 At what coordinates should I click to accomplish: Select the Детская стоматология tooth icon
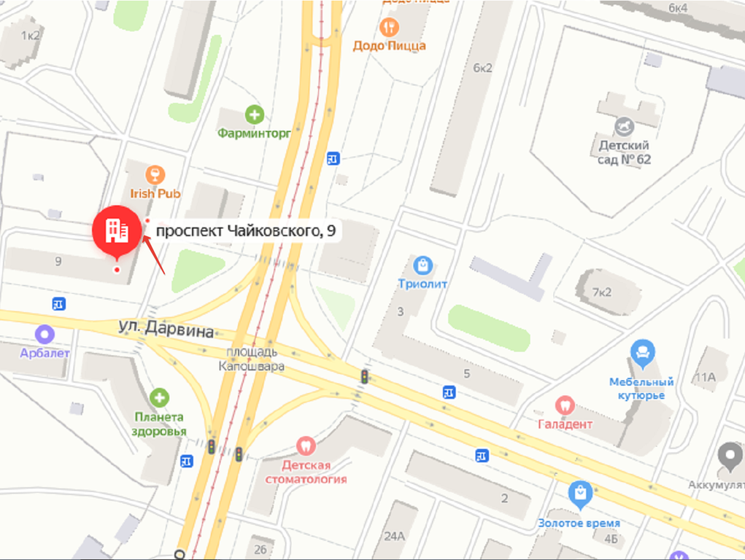[306, 446]
